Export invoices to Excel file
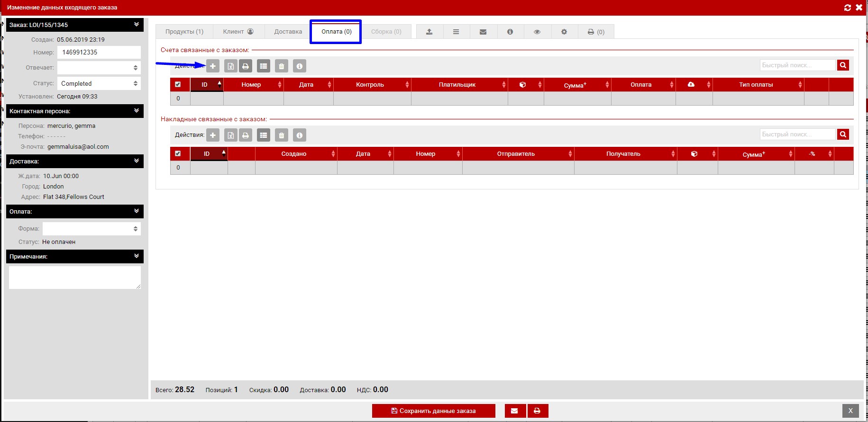Viewport: 868px width, 422px height. (x=230, y=66)
